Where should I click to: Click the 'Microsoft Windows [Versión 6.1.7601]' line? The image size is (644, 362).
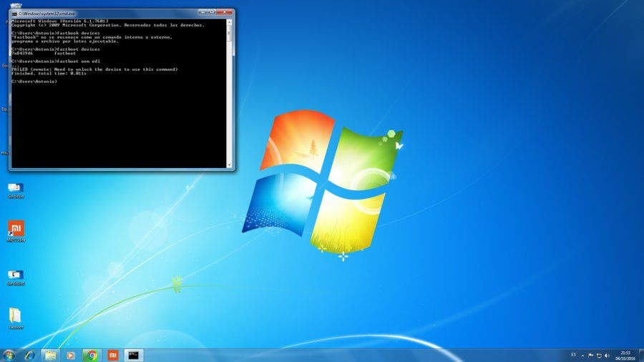pos(60,21)
